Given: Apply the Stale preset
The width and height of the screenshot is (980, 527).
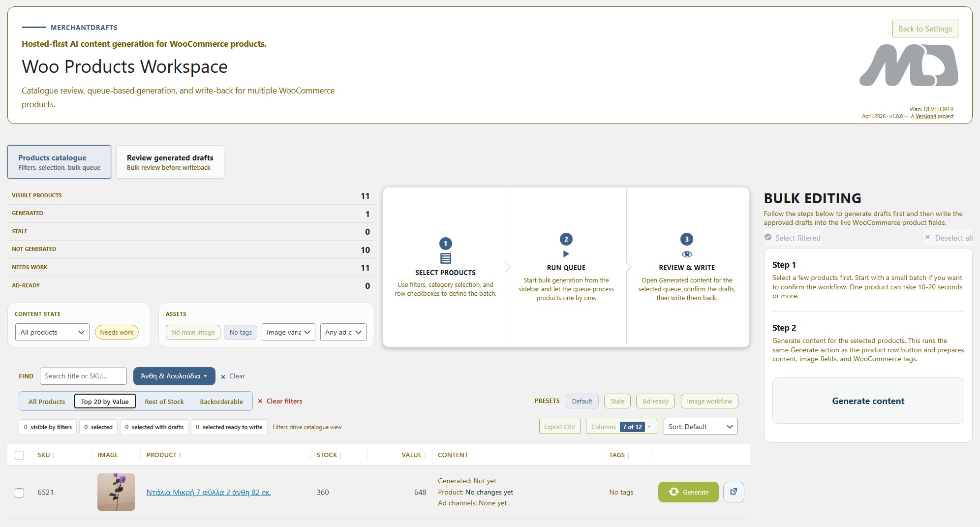Looking at the screenshot, I should pyautogui.click(x=617, y=401).
